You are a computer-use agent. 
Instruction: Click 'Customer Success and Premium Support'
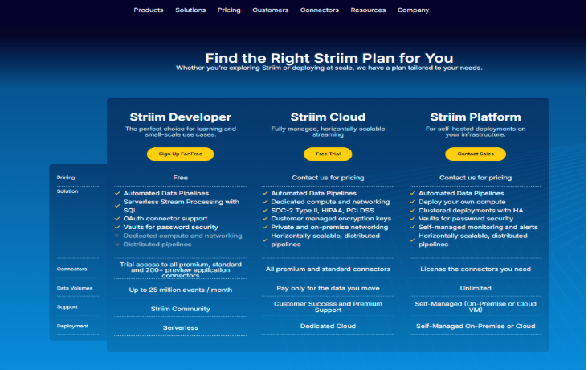[x=328, y=307]
